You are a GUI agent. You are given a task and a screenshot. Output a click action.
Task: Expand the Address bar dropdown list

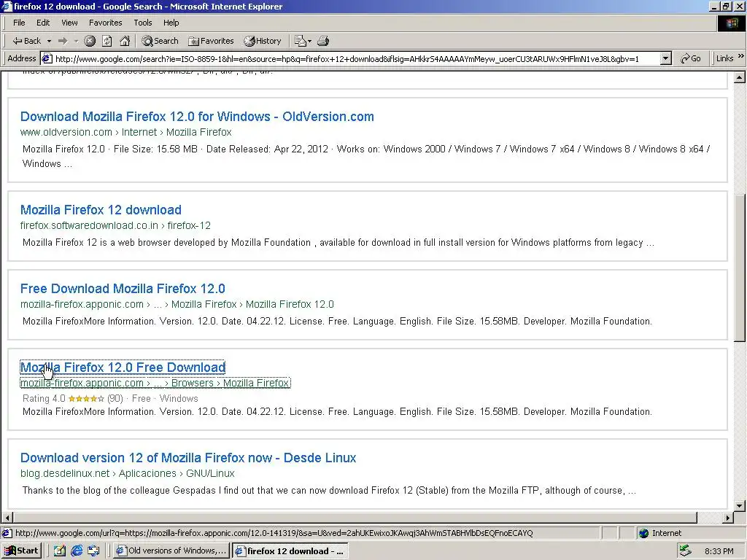click(666, 58)
